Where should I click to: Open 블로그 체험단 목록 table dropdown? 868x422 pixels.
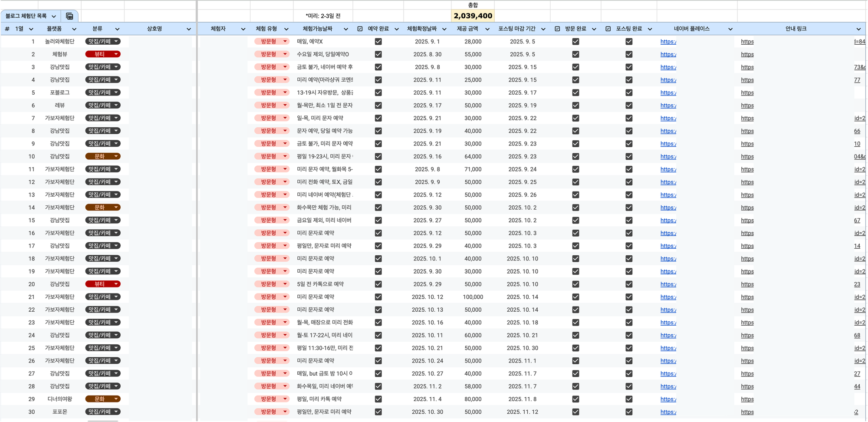54,16
